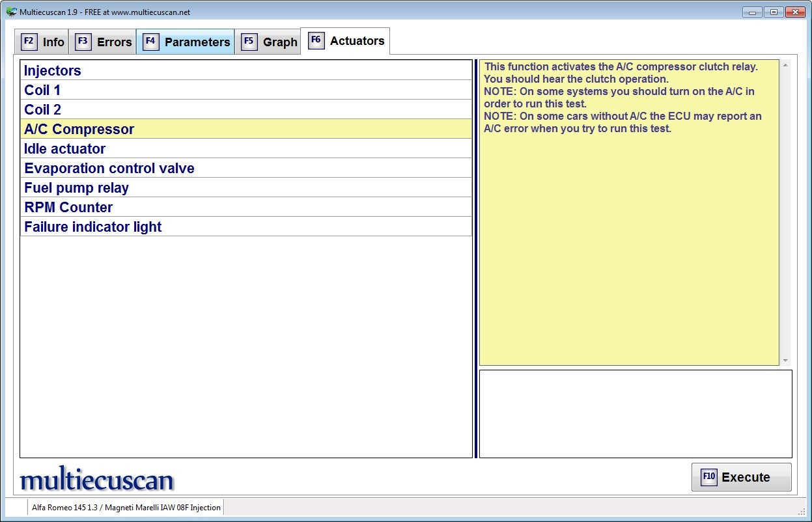Click the multiecuscan logo at bottom left
The width and height of the screenshot is (812, 522).
coord(96,480)
